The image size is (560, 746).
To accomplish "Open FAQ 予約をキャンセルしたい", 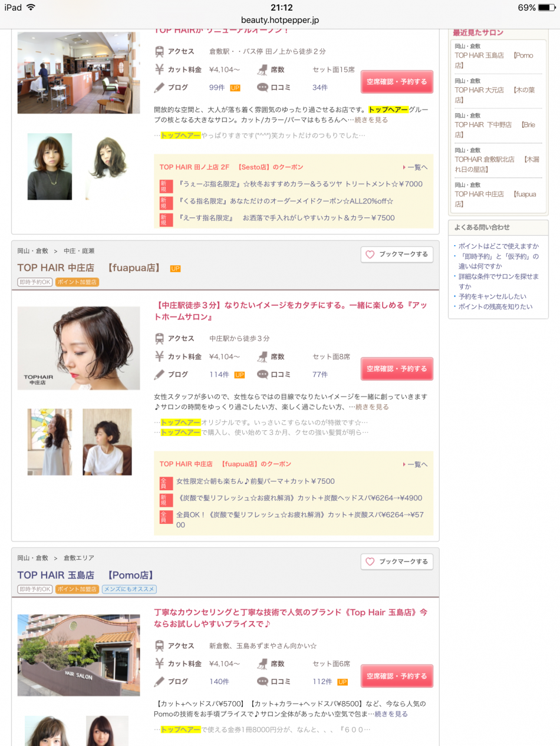I will pos(493,296).
